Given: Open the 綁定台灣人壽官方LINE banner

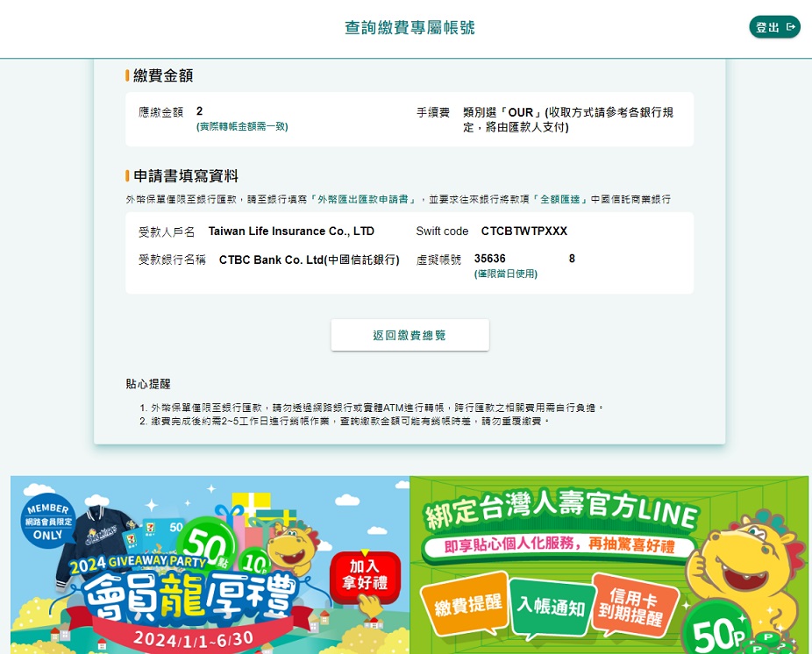Looking at the screenshot, I should (x=609, y=565).
